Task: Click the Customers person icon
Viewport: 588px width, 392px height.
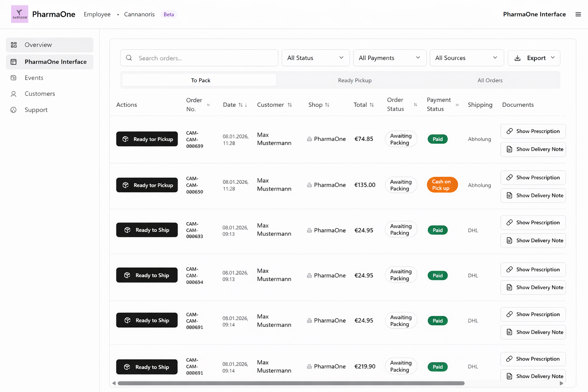Action: 14,94
